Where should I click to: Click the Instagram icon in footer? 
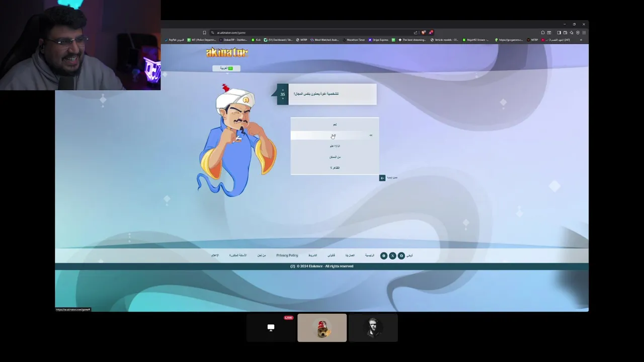[384, 256]
